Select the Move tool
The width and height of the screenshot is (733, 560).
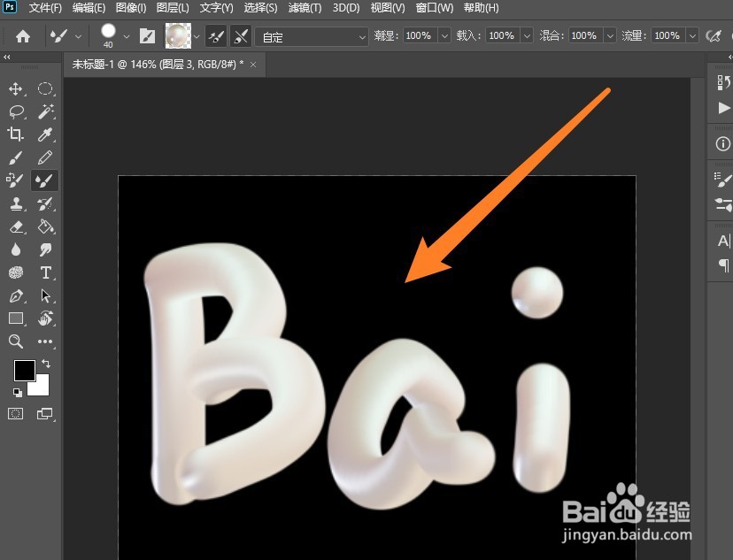pos(15,88)
